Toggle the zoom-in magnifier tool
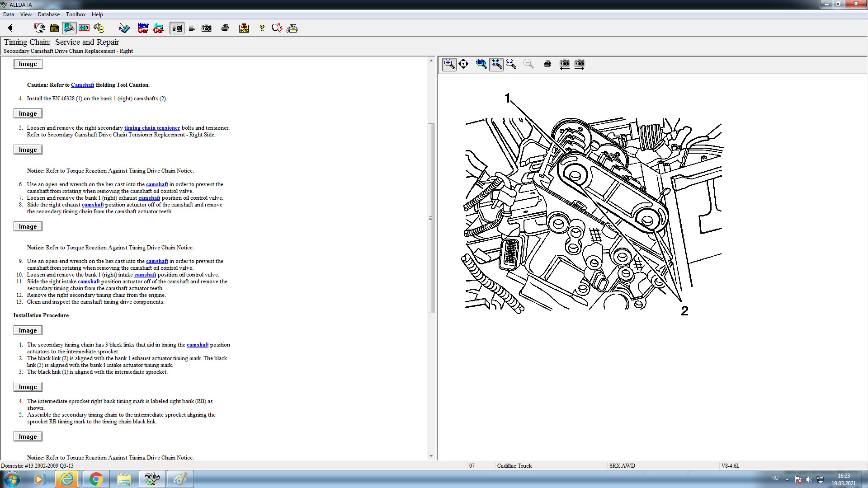 449,64
